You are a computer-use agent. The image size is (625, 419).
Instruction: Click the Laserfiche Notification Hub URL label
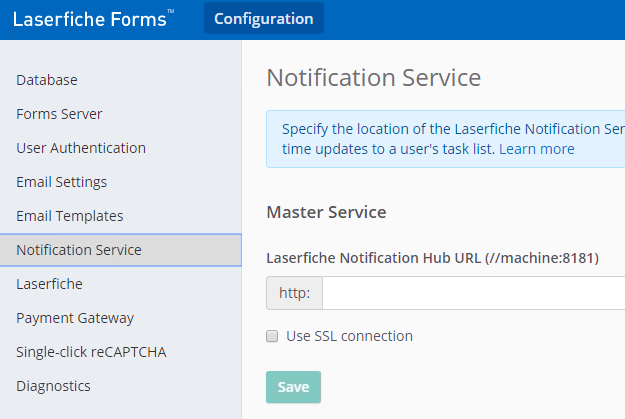[432, 258]
